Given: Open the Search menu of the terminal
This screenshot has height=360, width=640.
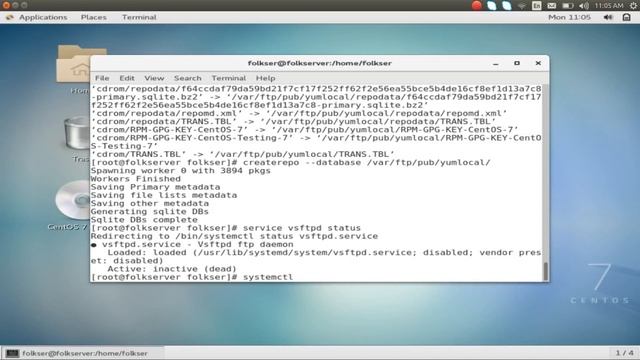Looking at the screenshot, I should point(188,78).
